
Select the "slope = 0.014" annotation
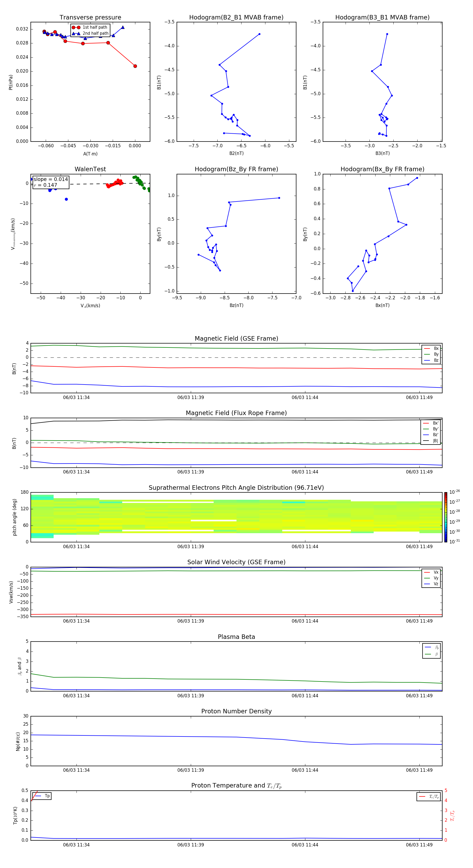pos(51,179)
